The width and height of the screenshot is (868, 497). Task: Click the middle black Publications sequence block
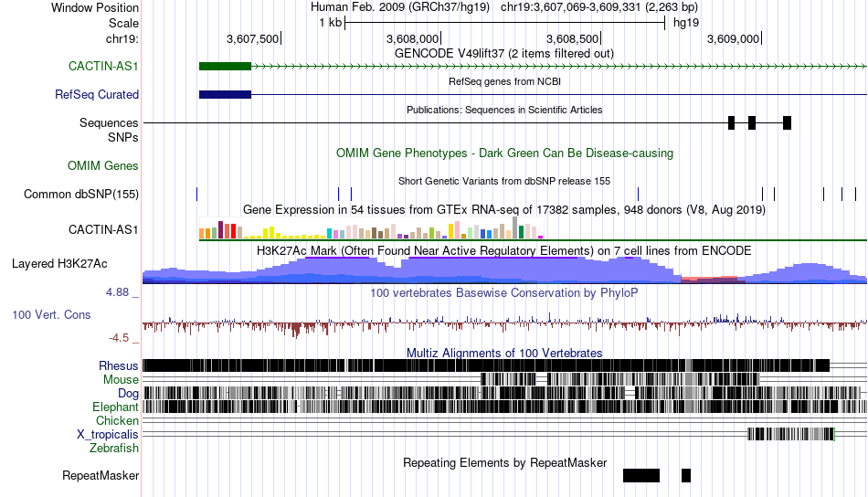pos(752,122)
